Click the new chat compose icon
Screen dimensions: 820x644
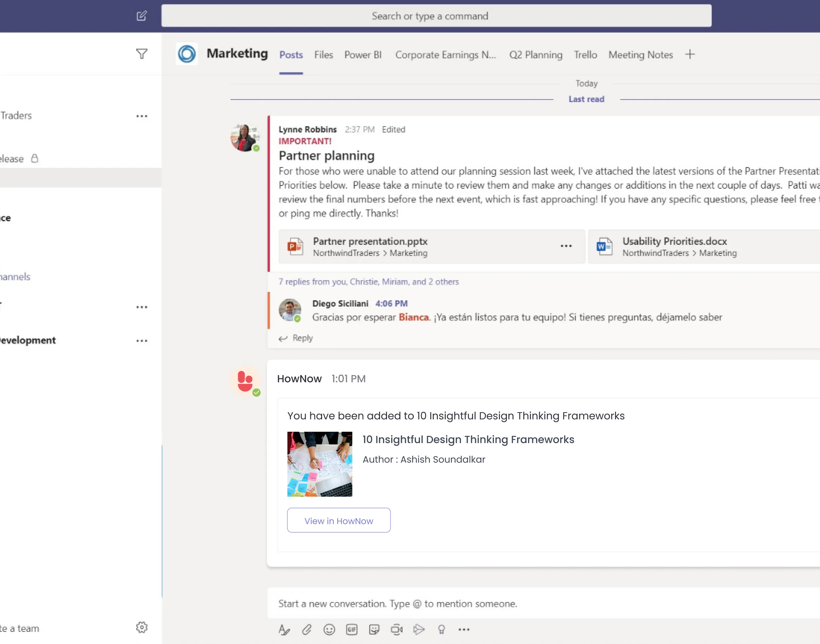pos(141,16)
